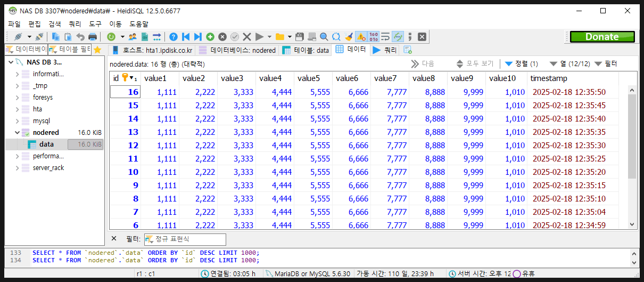The image size is (644, 282).
Task: Click the blue Help question icon
Action: pyautogui.click(x=174, y=37)
